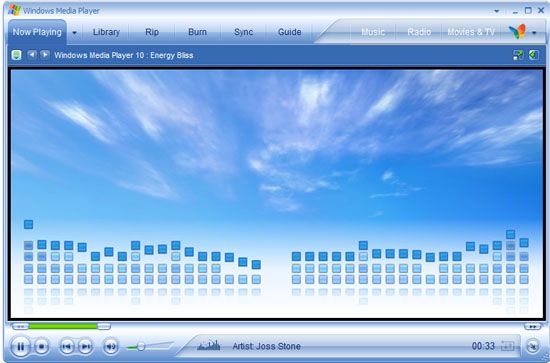This screenshot has width=550, height=363.
Task: Adjust the volume slider knob
Action: pyautogui.click(x=141, y=347)
